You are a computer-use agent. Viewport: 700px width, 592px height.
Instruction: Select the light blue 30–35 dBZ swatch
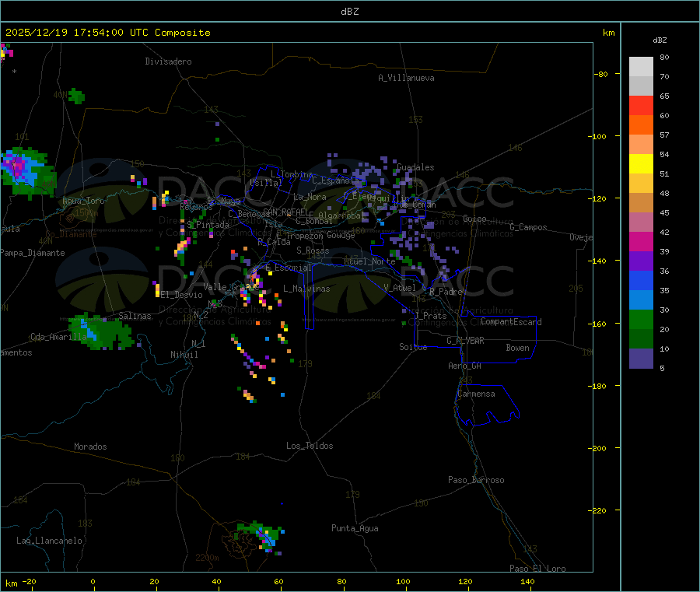click(641, 300)
